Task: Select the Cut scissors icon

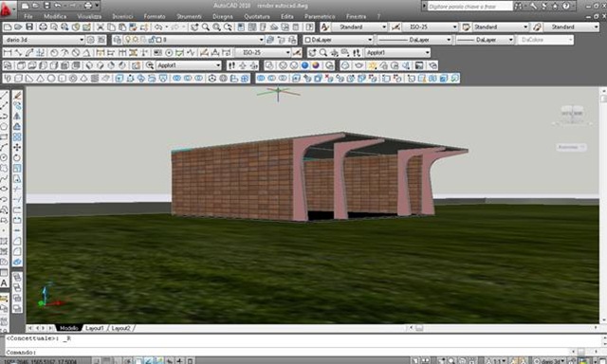Action: (x=101, y=27)
